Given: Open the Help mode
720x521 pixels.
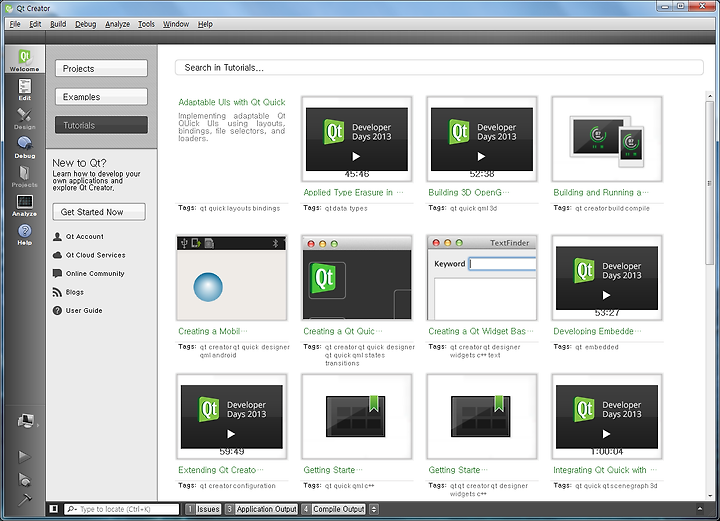Looking at the screenshot, I should coord(24,234).
